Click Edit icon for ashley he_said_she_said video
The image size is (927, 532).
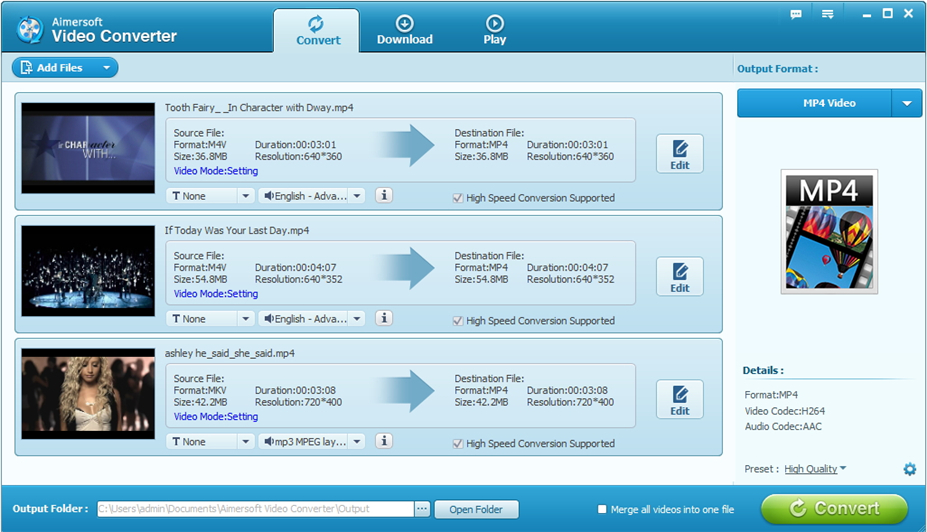click(x=680, y=400)
